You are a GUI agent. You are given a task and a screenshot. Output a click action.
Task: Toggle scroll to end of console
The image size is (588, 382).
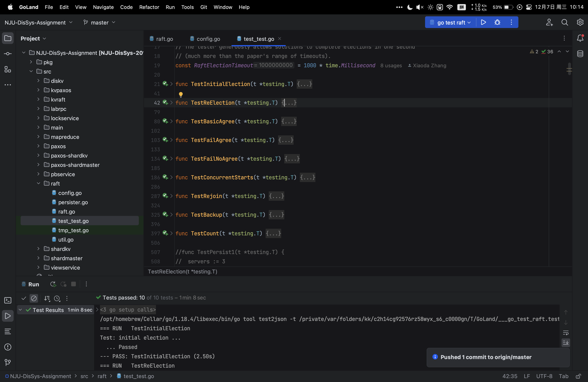pos(565,343)
